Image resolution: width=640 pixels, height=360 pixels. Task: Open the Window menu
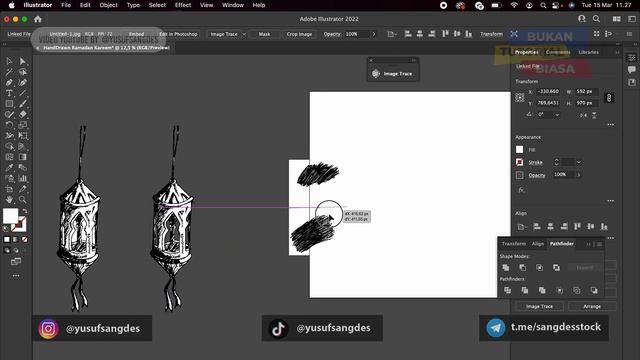233,5
